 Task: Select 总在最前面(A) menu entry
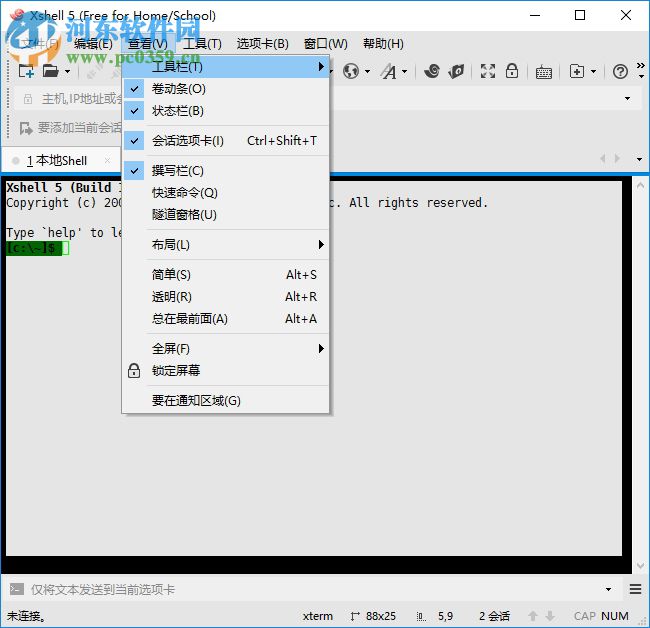pyautogui.click(x=226, y=319)
